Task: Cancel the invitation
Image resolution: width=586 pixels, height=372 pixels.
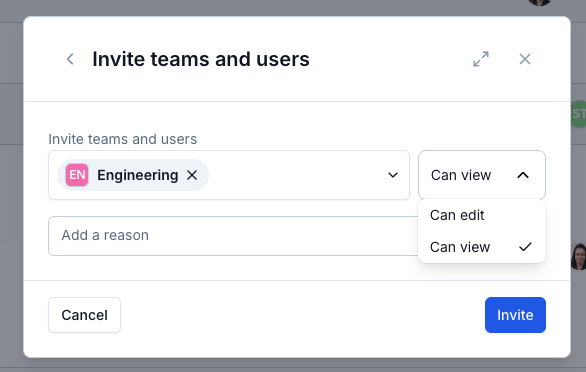Action: click(84, 315)
